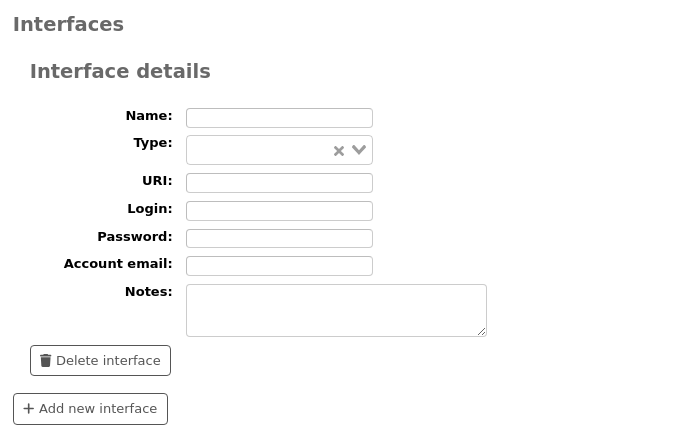The width and height of the screenshot is (685, 437).
Task: Click the Login field label
Action: 150,209
